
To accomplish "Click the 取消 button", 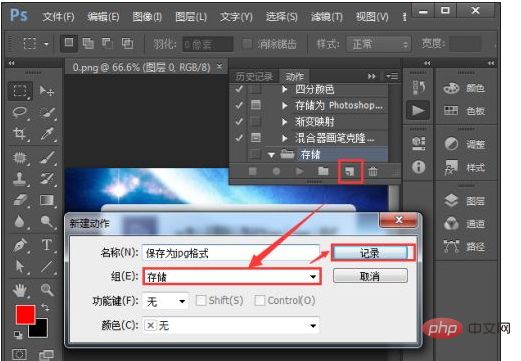I will pos(370,276).
